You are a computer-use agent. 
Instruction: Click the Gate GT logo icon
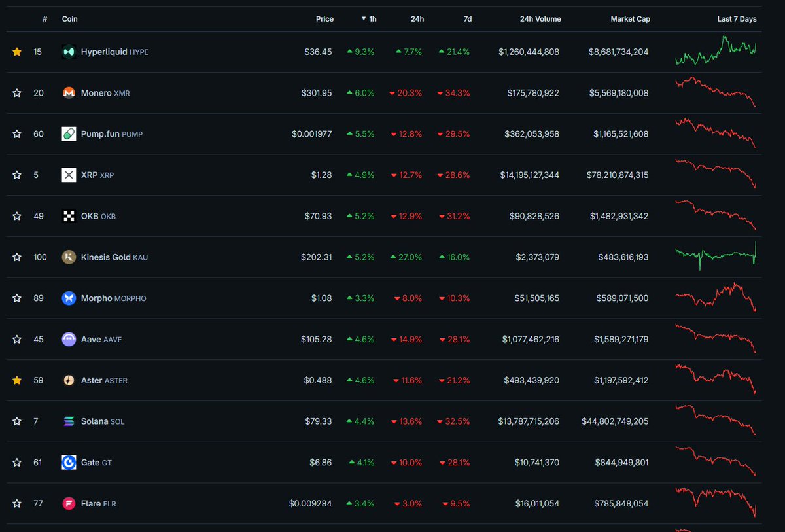(x=69, y=462)
